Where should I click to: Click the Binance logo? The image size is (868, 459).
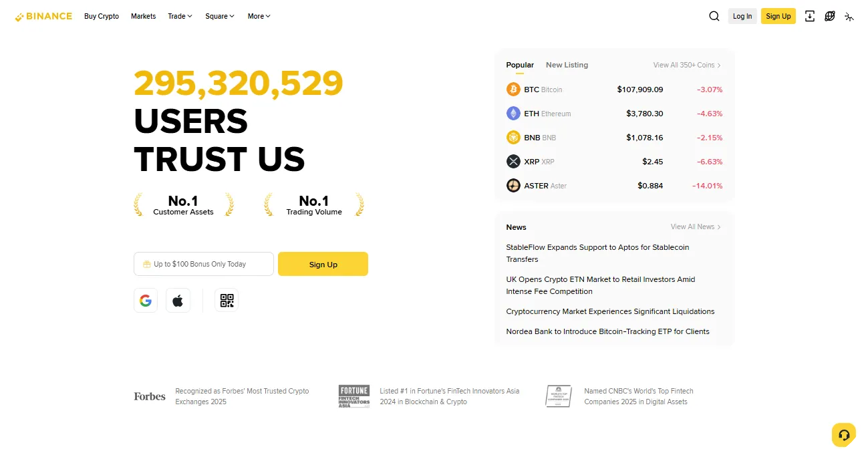click(43, 16)
